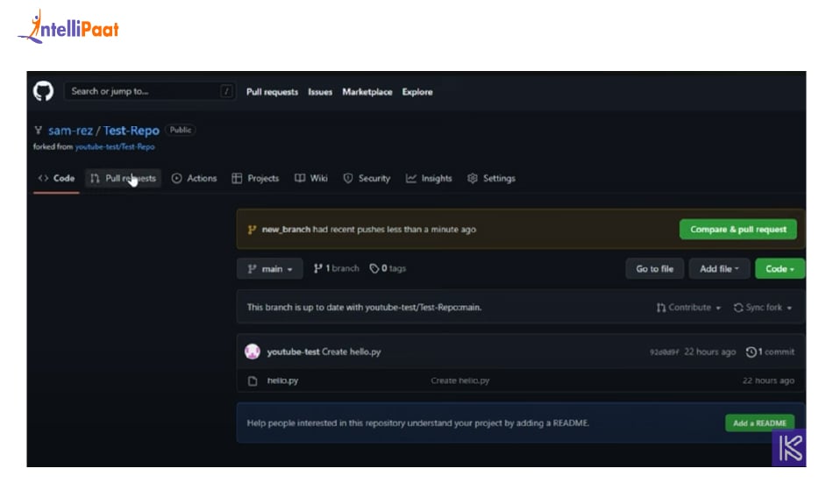Image resolution: width=833 pixels, height=504 pixels.
Task: Open the Create hello.py message in file row
Action: 460,380
